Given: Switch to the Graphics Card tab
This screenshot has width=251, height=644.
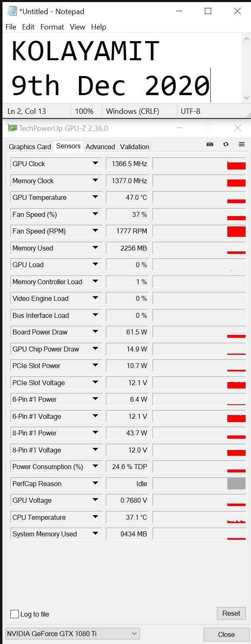Looking at the screenshot, I should click(30, 147).
